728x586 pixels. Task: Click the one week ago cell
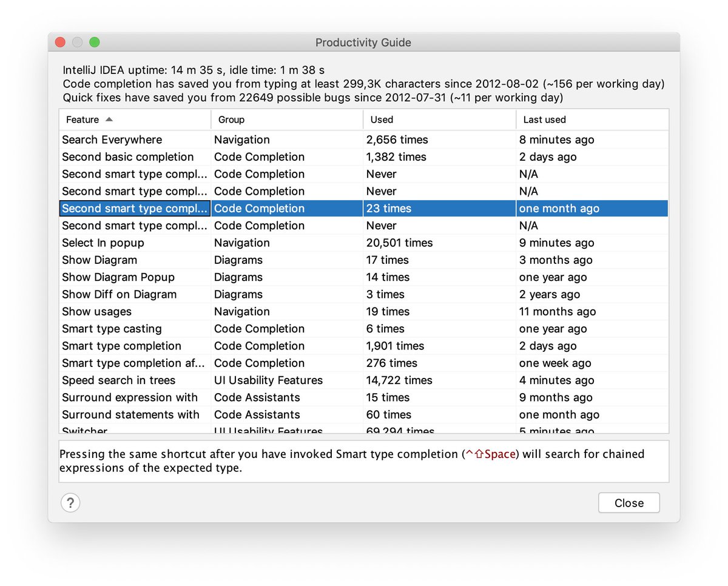point(592,363)
